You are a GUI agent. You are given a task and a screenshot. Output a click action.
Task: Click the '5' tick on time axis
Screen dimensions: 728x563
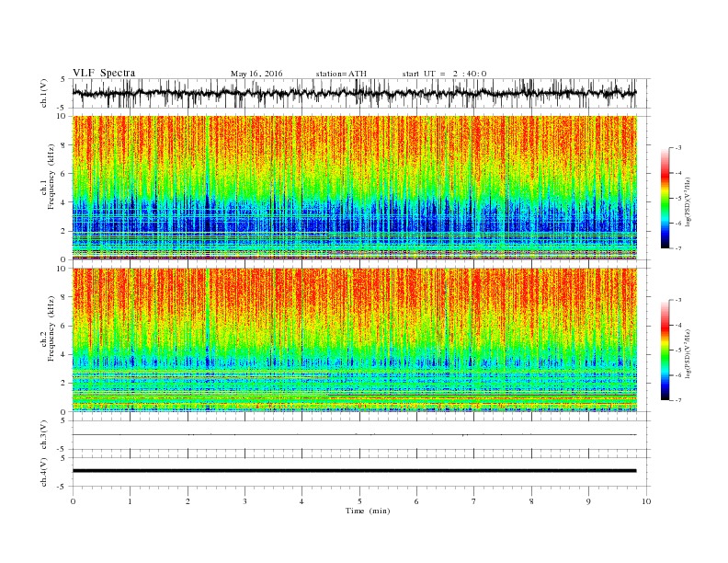click(x=359, y=501)
